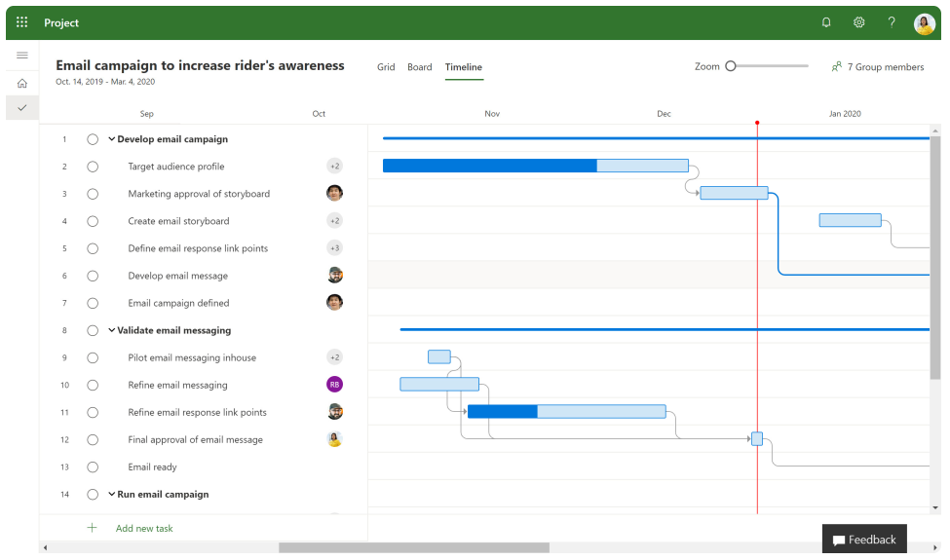Image resolution: width=950 pixels, height=560 pixels.
Task: Click the scroll left arrow
Action: tap(45, 548)
